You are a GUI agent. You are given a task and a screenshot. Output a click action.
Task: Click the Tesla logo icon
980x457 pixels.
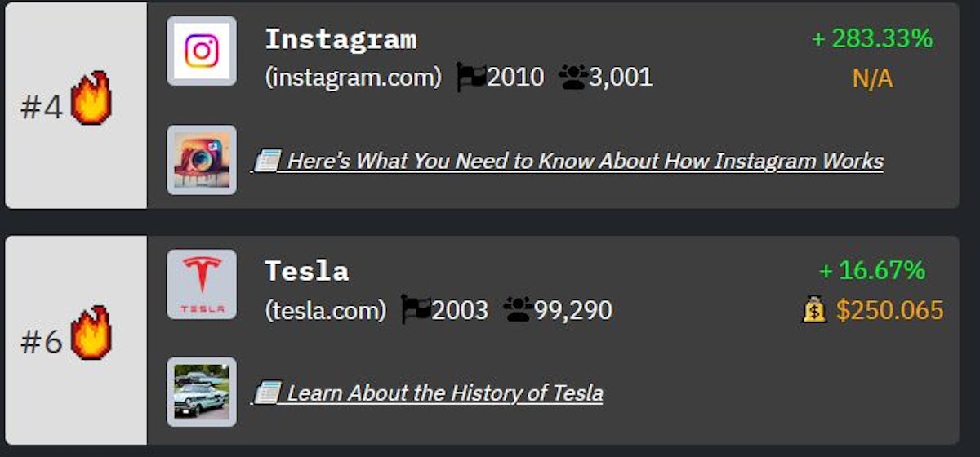pos(202,283)
